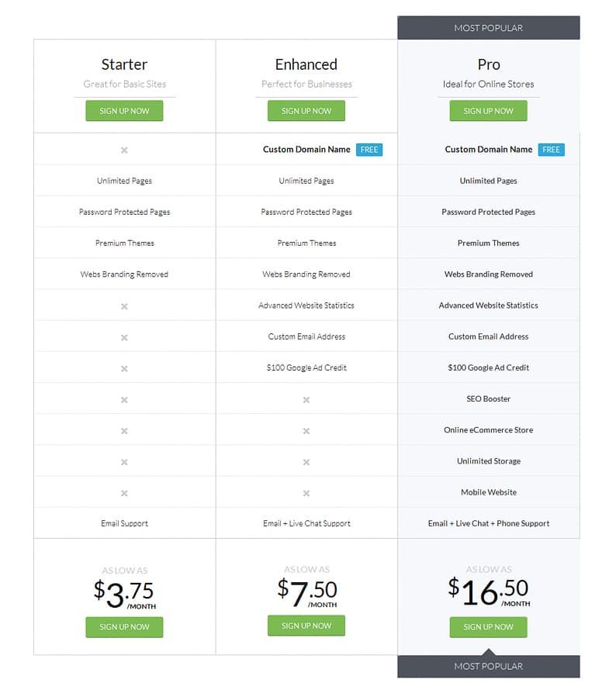This screenshot has width=609, height=700.
Task: Click the FREE badge in Pro column
Action: click(x=552, y=150)
